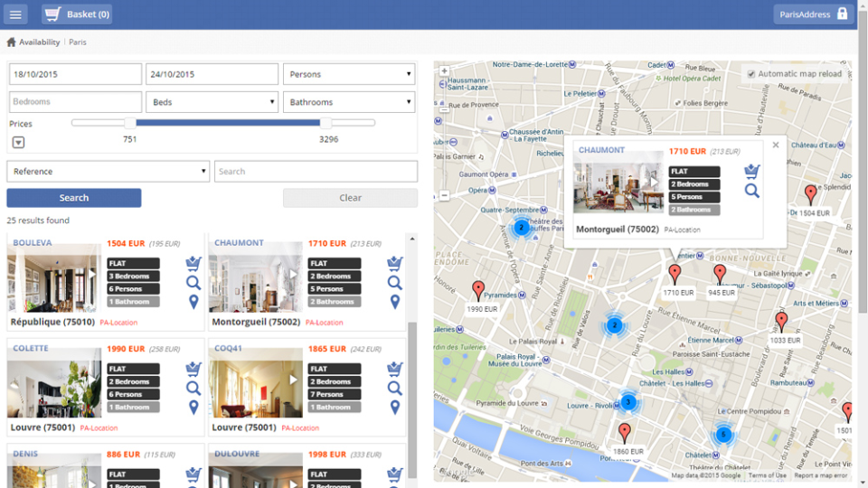Click the minimum price slider handle at 751
Screen dimensions: 868x488
(x=130, y=123)
